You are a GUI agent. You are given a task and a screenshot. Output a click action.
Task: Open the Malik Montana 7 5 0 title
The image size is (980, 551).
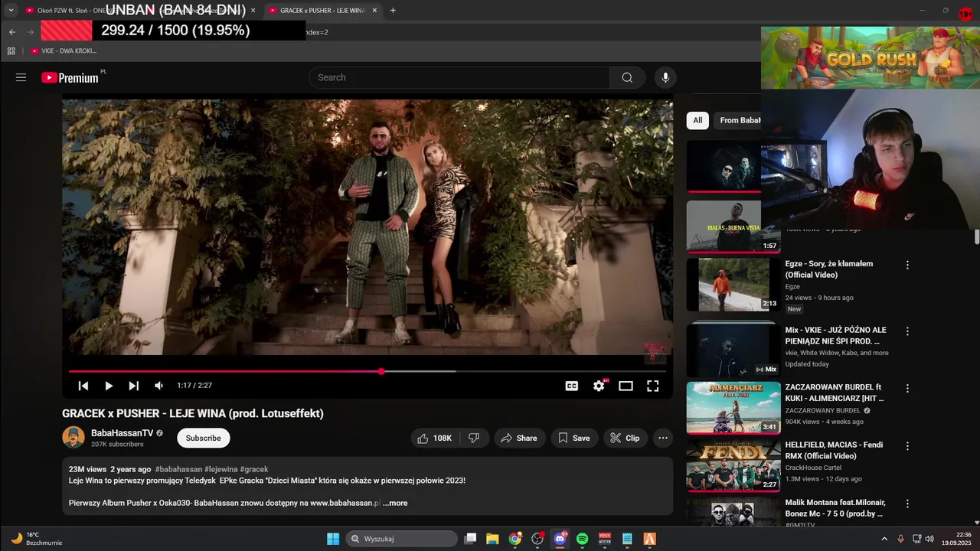coord(835,508)
